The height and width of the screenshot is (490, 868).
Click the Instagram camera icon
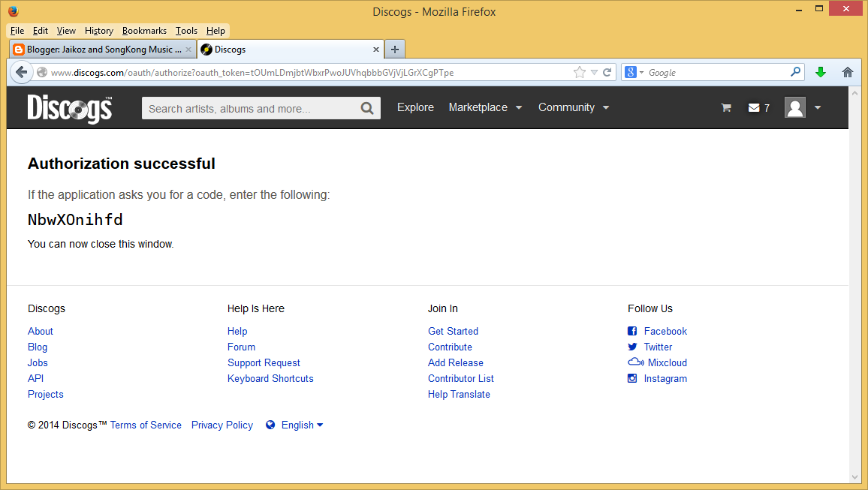click(631, 378)
